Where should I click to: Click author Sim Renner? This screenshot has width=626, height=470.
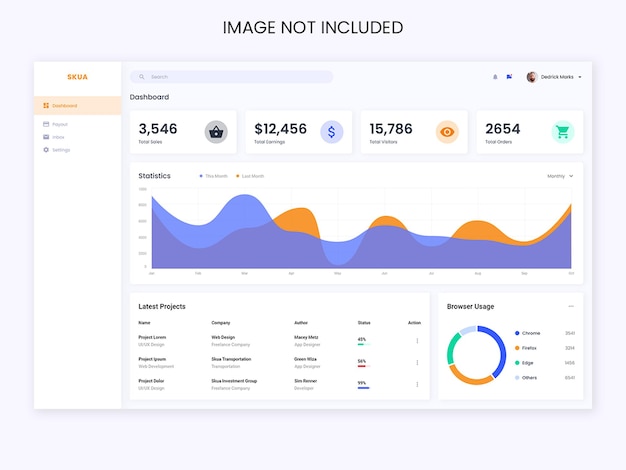point(305,381)
